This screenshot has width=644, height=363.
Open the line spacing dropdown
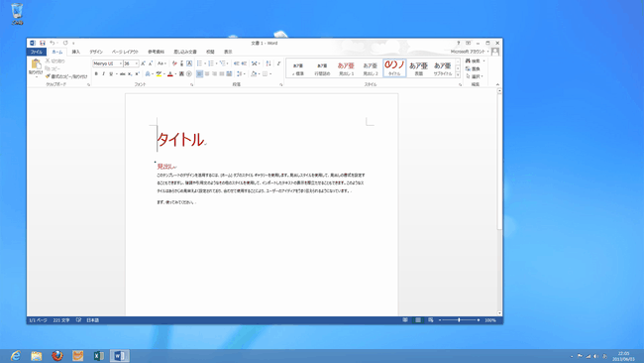click(241, 74)
